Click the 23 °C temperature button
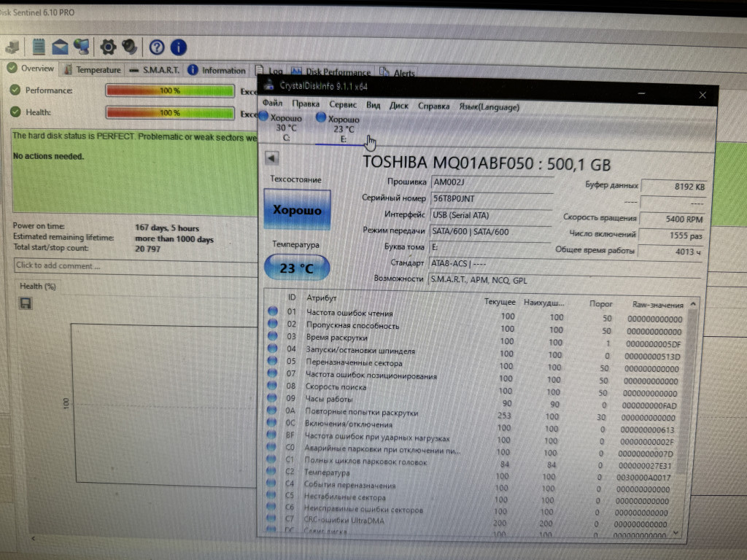747x560 pixels. pyautogui.click(x=296, y=268)
